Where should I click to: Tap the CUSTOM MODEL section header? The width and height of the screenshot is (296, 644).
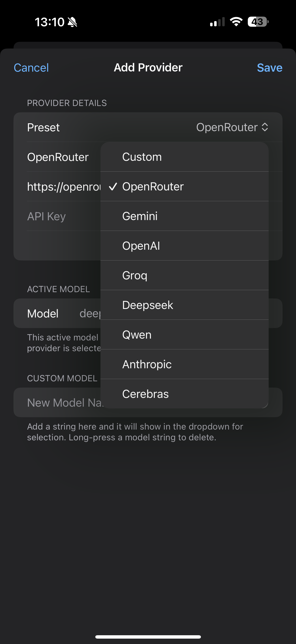pos(62,378)
